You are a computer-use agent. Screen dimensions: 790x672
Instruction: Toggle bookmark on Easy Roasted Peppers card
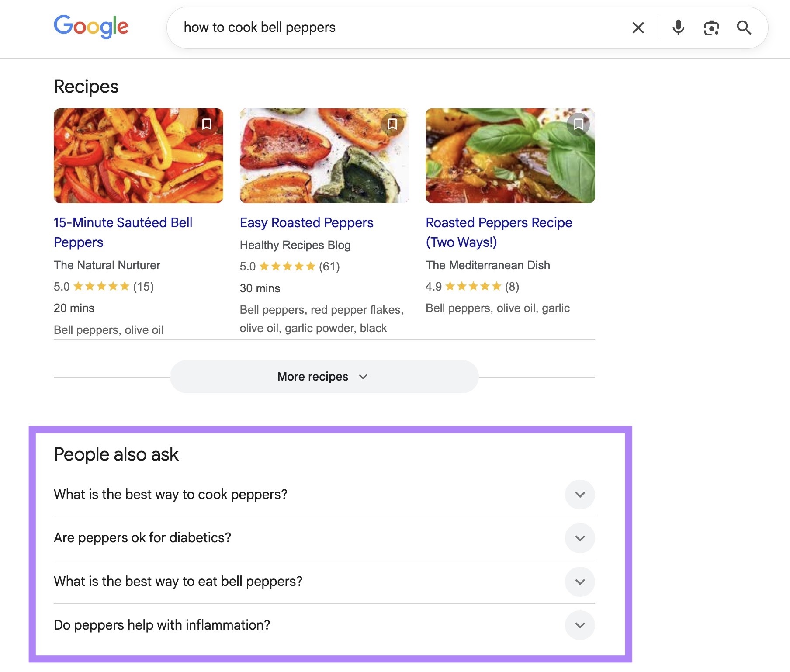click(392, 125)
